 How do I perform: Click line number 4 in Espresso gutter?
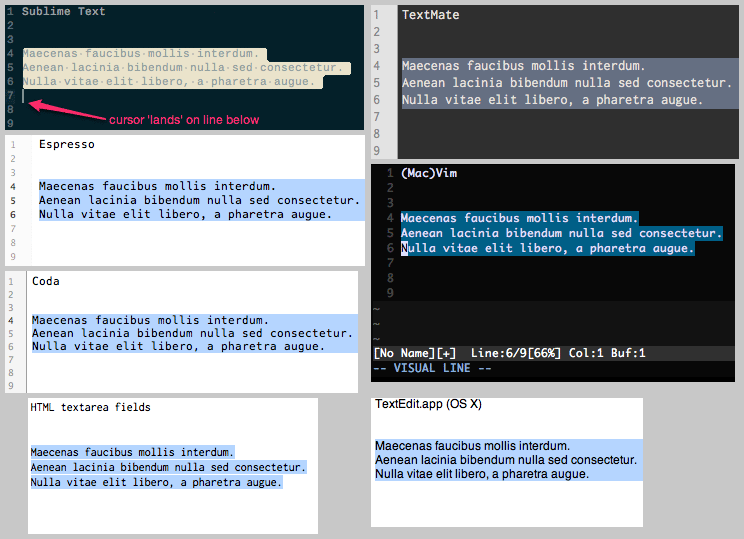click(13, 187)
